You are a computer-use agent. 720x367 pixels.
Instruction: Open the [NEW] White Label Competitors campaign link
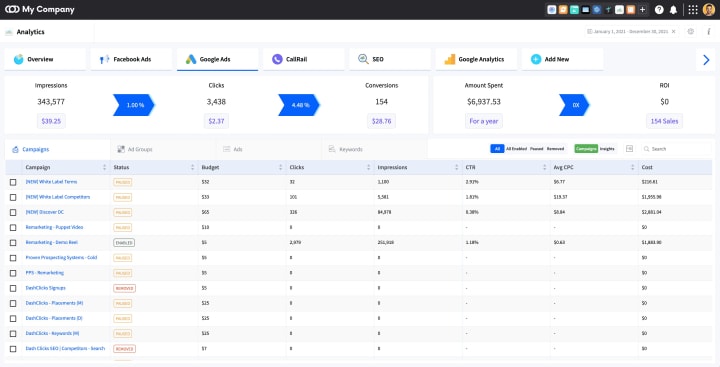[x=58, y=197]
